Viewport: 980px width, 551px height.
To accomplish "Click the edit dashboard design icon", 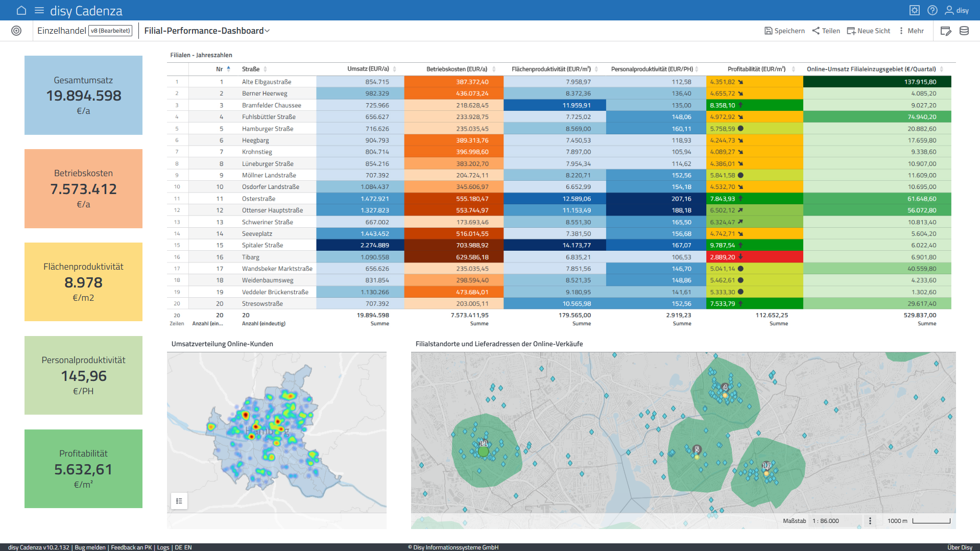I will 945,31.
